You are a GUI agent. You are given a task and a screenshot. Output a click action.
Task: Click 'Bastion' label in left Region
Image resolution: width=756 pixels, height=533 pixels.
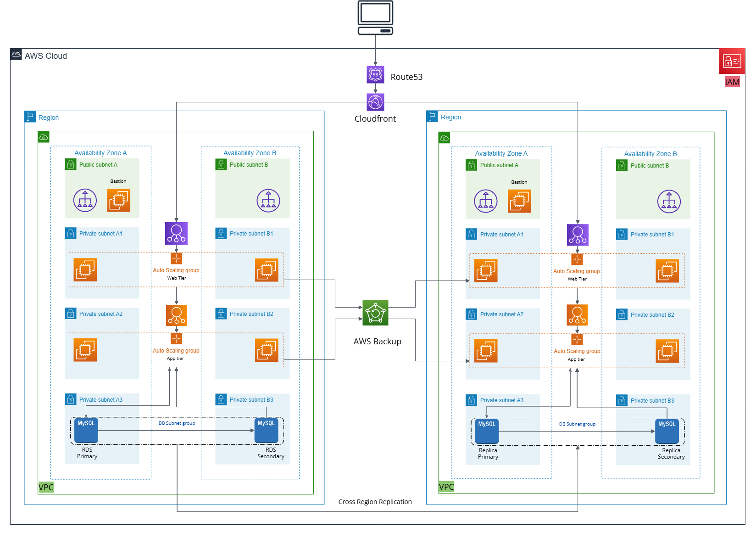118,181
